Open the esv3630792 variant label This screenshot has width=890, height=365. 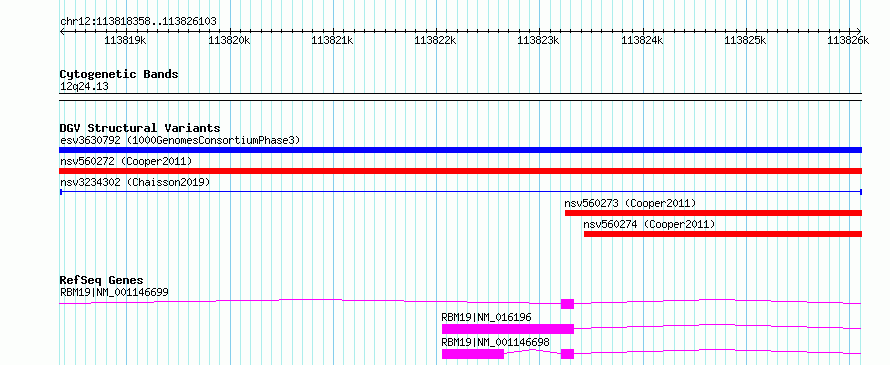pos(179,140)
